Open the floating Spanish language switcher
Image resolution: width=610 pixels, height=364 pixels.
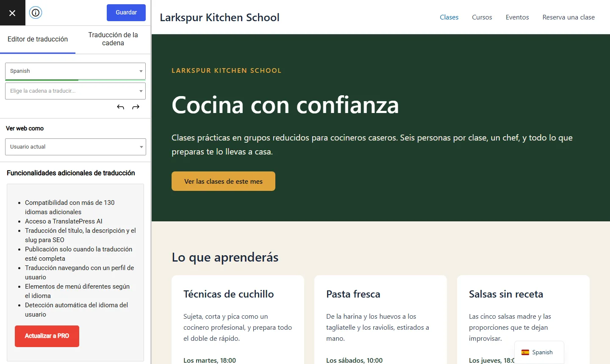pyautogui.click(x=539, y=352)
